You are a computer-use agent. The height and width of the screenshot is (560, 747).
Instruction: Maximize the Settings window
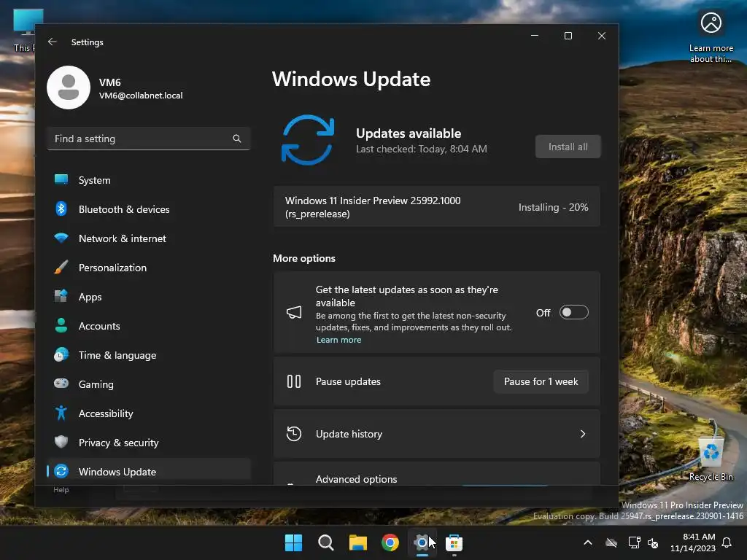[568, 36]
